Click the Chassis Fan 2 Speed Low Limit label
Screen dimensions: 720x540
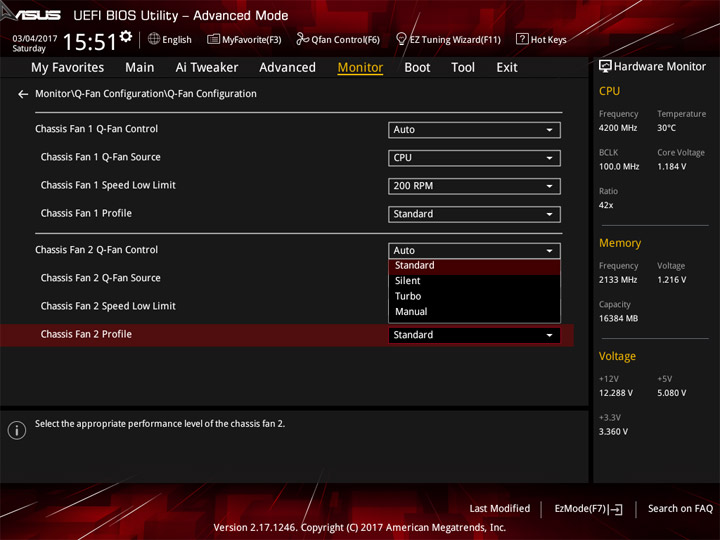108,306
